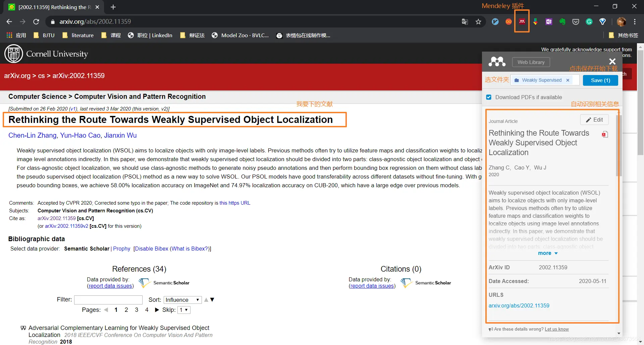The height and width of the screenshot is (345, 644).
Task: Close the Mendeley importer popup
Action: click(612, 61)
